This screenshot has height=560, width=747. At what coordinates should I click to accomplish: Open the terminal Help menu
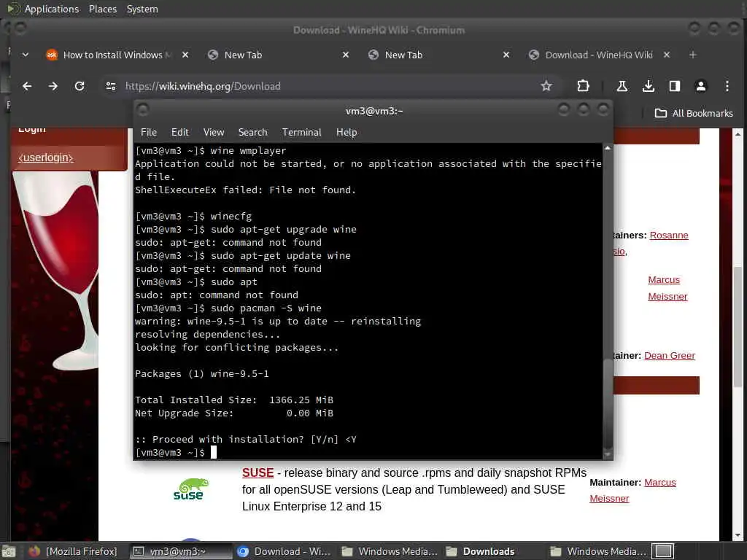pos(347,133)
